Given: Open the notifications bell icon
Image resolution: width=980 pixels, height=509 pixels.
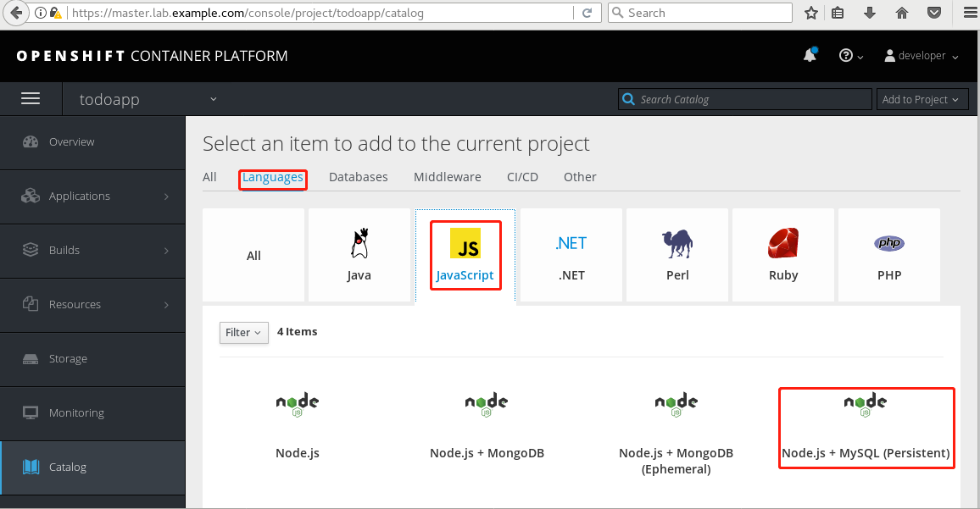Looking at the screenshot, I should coord(810,55).
